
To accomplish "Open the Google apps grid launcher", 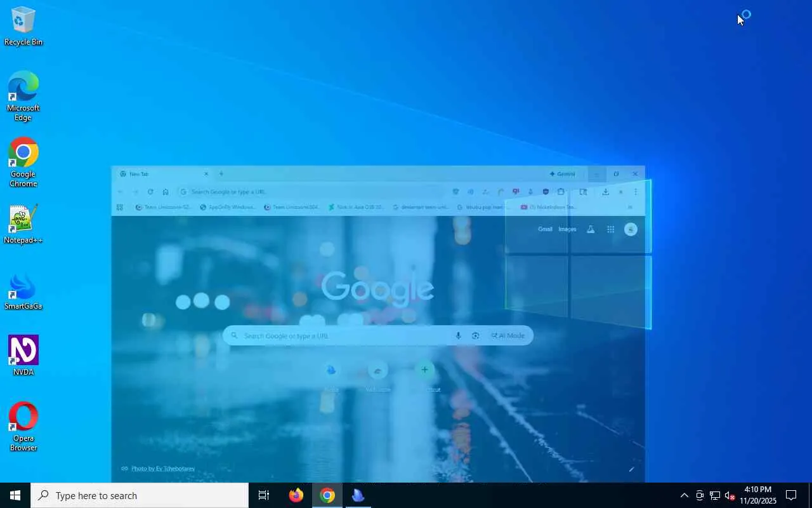I will tap(610, 229).
